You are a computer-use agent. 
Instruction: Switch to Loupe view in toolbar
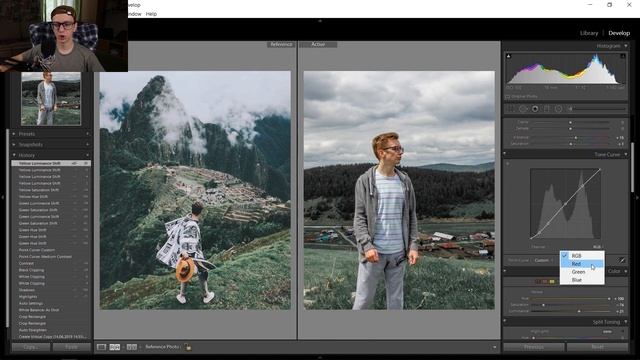(101, 347)
